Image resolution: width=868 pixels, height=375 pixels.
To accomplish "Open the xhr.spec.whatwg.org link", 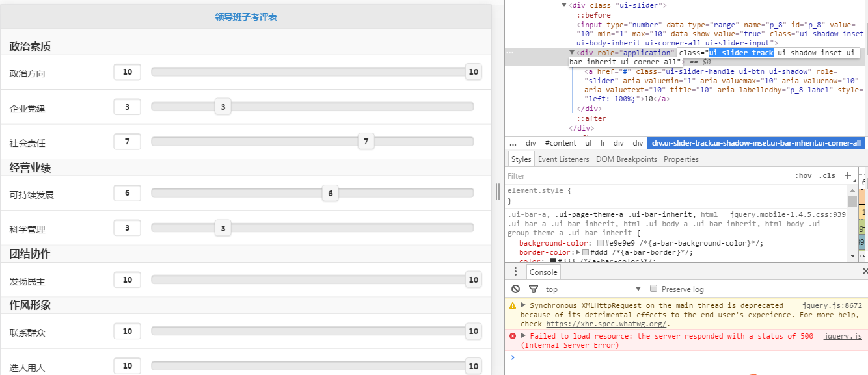I will (x=606, y=324).
